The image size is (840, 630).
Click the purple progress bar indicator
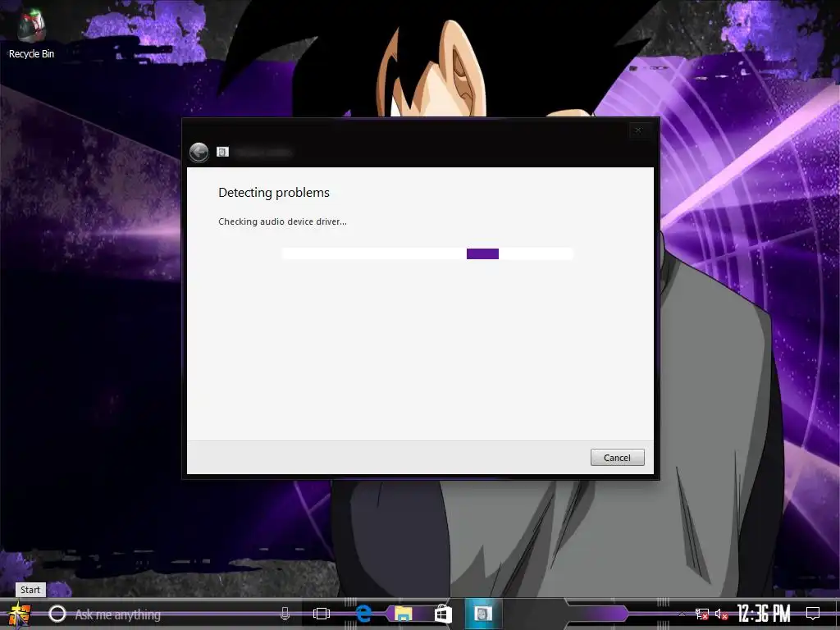pos(482,253)
